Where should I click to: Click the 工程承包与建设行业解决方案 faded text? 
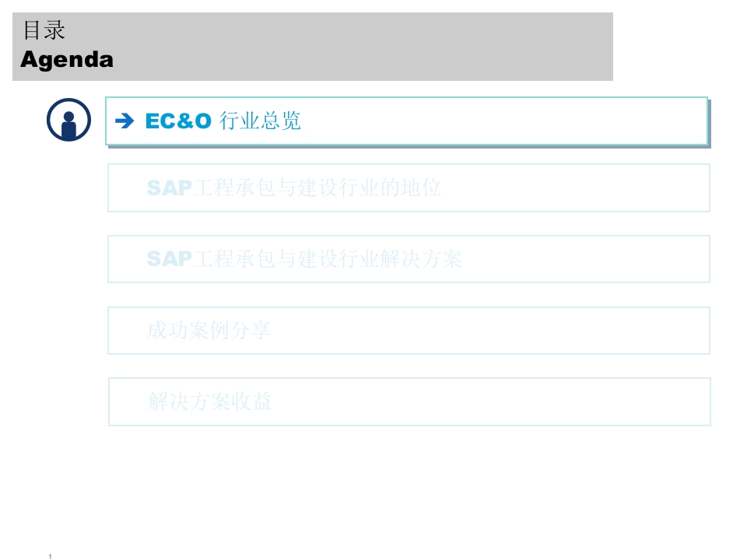(328, 259)
